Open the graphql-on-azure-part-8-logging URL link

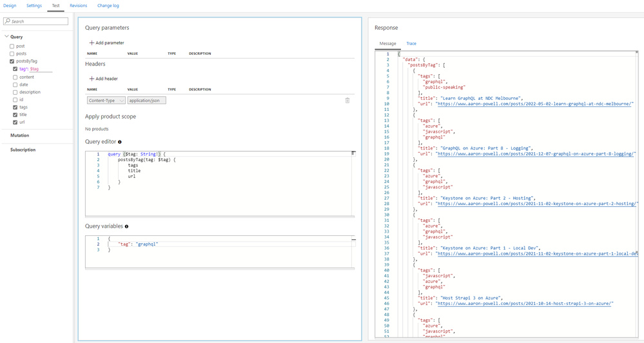point(536,154)
